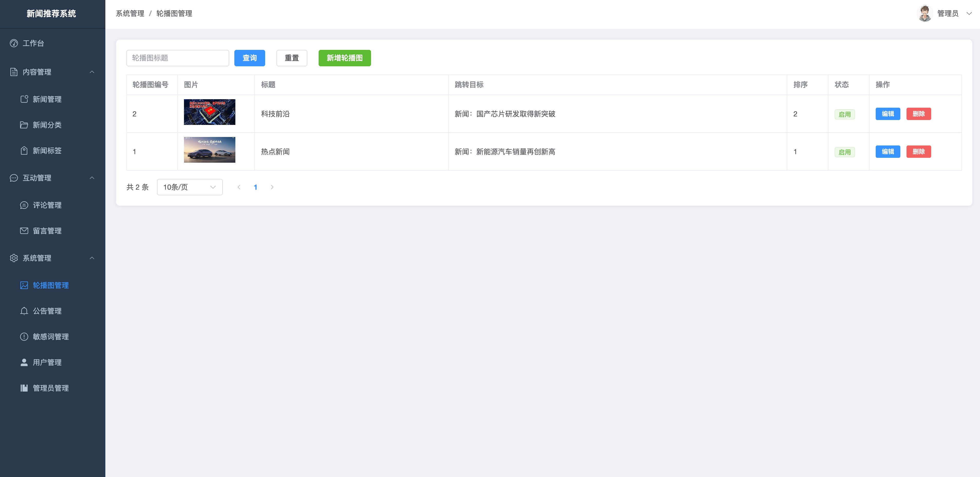Select 轮播图管理 menu item
Viewport: 980px width, 477px height.
(52, 285)
